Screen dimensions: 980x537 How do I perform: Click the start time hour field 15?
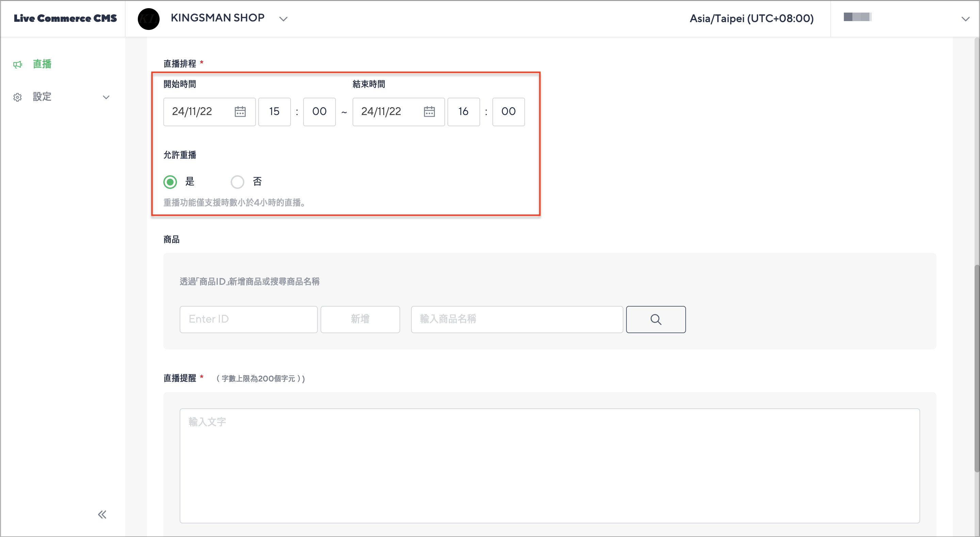pyautogui.click(x=275, y=112)
